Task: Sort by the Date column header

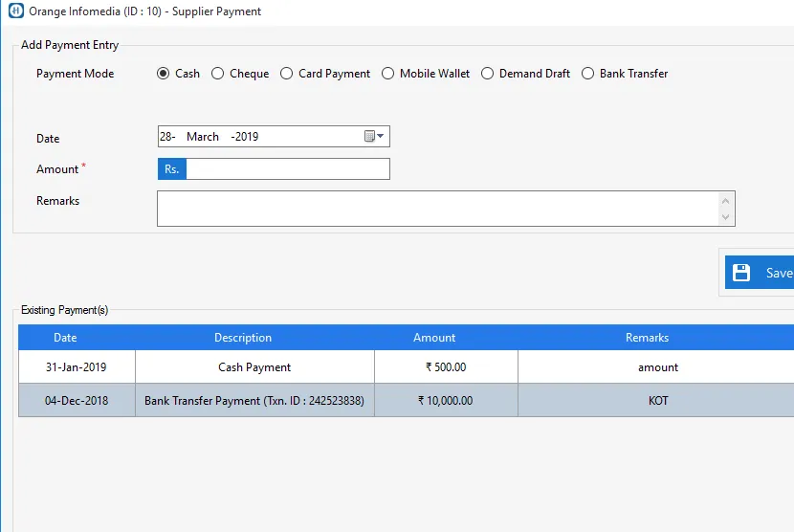Action: point(65,338)
